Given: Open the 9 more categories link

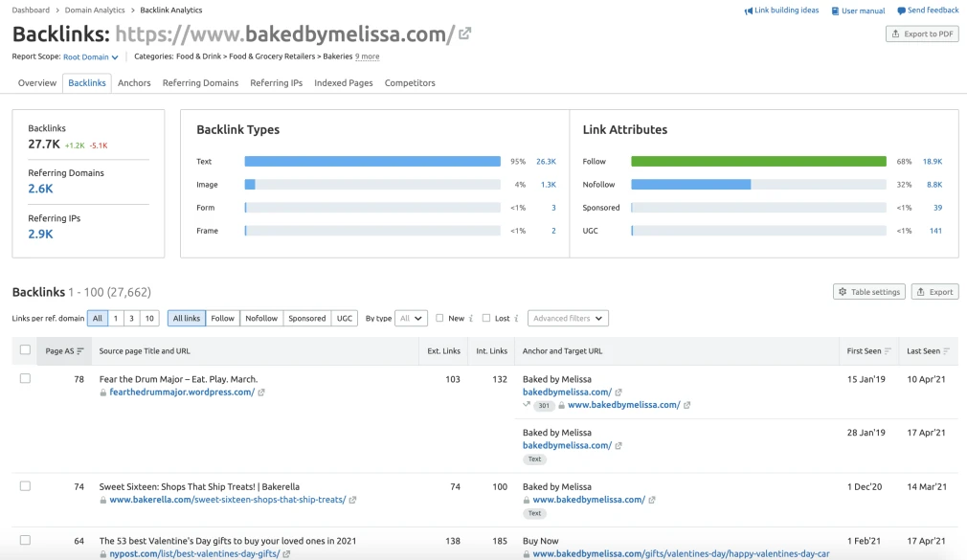Looking at the screenshot, I should 367,56.
